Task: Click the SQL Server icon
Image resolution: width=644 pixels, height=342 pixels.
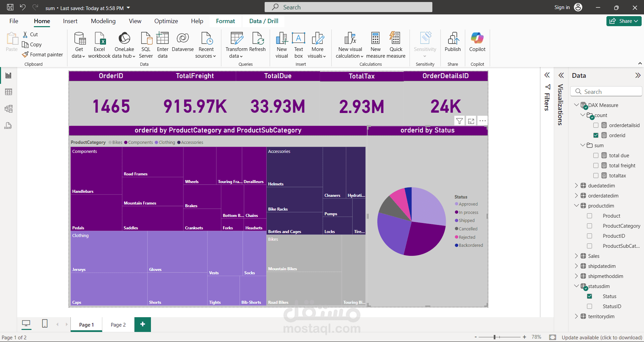Action: (146, 38)
